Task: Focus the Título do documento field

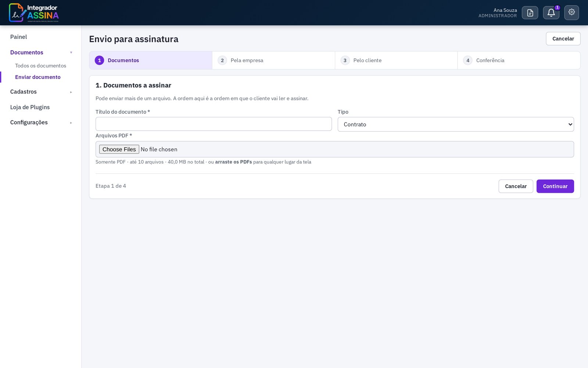Action: 214,124
